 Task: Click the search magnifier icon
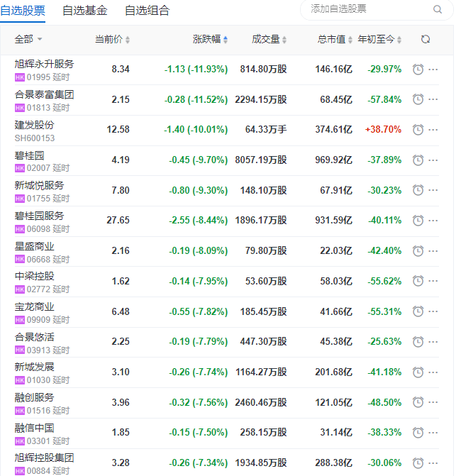[438, 9]
